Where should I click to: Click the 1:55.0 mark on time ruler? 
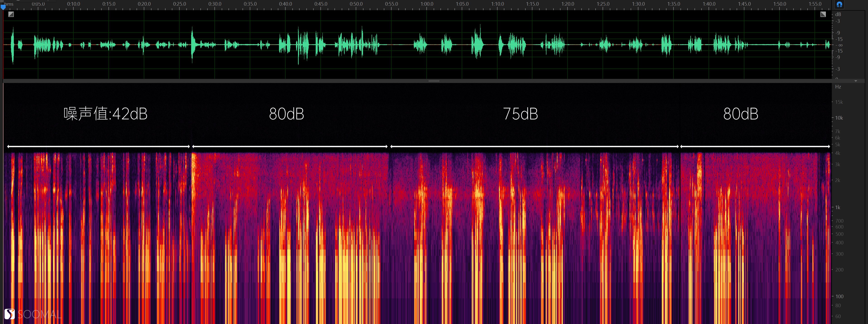[815, 4]
